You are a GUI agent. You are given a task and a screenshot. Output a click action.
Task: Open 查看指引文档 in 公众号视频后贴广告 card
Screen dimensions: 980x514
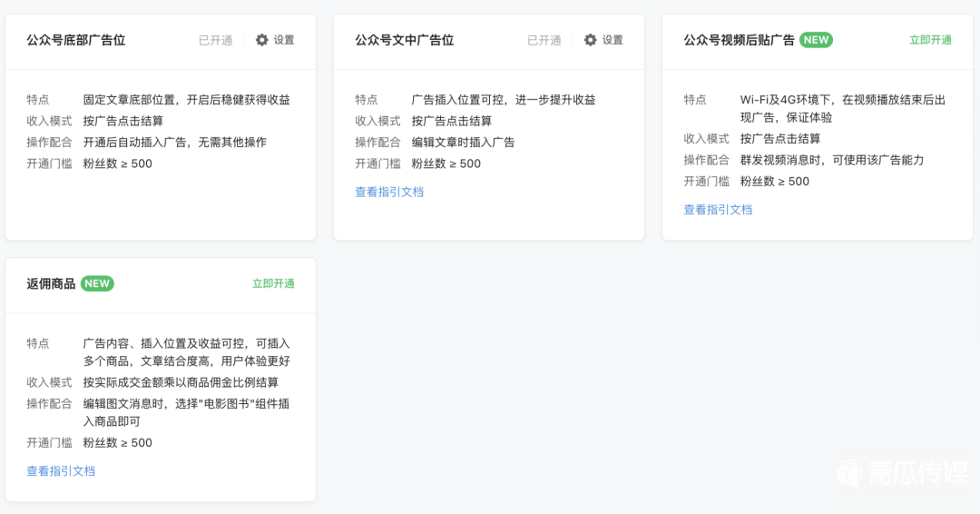[718, 210]
